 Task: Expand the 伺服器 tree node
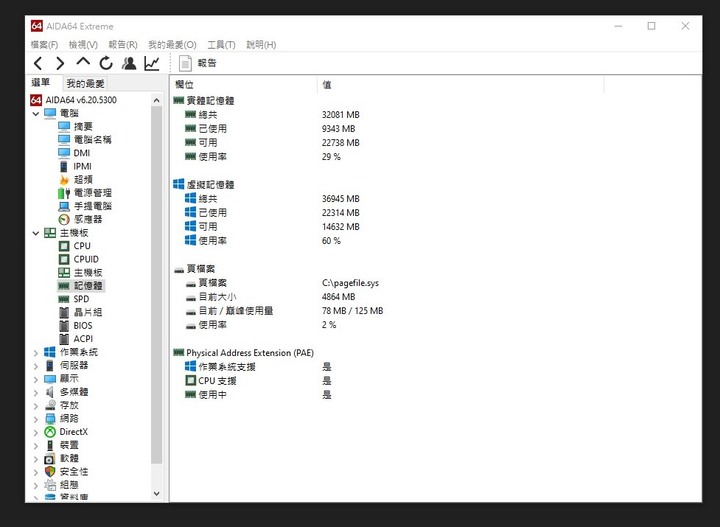click(x=36, y=366)
